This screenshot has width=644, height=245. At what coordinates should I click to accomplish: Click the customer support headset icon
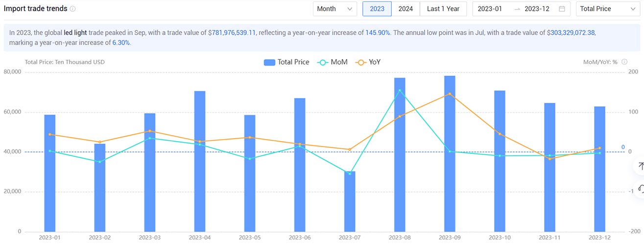click(641, 188)
